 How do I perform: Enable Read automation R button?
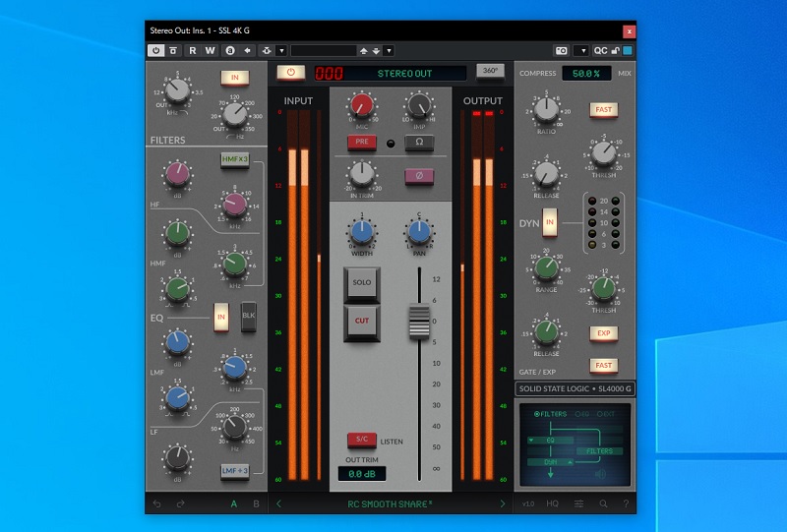point(192,51)
